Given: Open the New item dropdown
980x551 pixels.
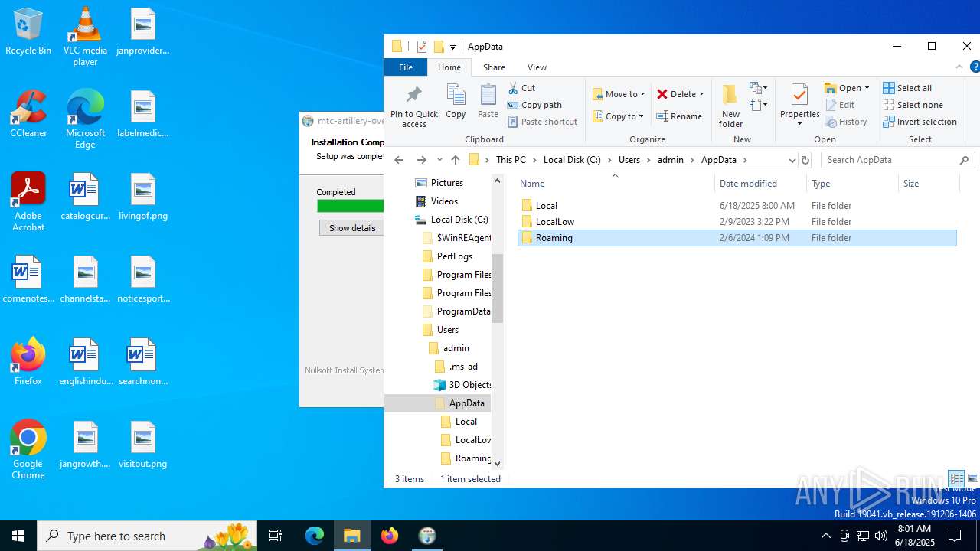Looking at the screenshot, I should click(759, 88).
